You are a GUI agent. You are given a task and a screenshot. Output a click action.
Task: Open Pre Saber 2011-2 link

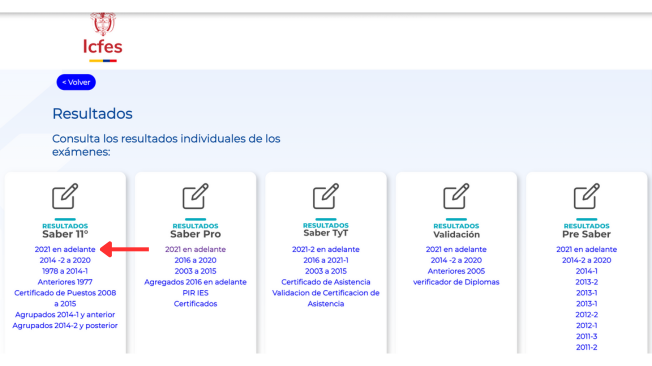point(587,347)
